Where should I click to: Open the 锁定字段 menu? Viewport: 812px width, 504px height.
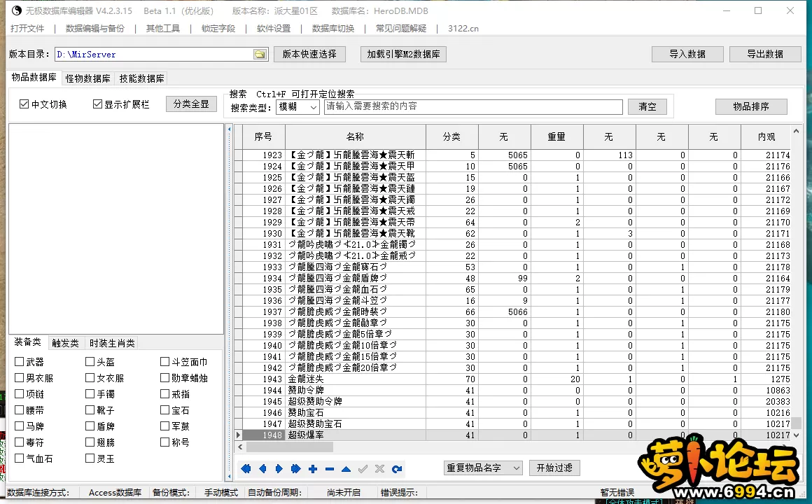click(218, 29)
